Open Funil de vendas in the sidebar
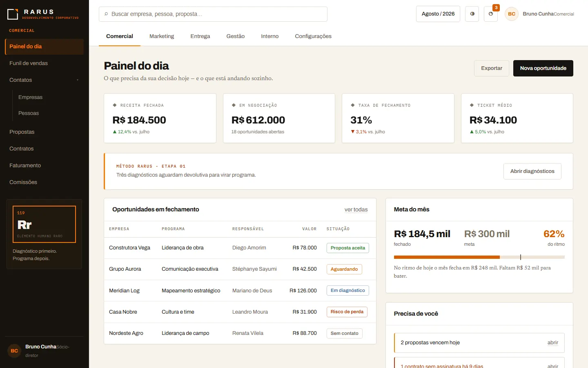Viewport: 588px width, 368px height. [x=44, y=63]
